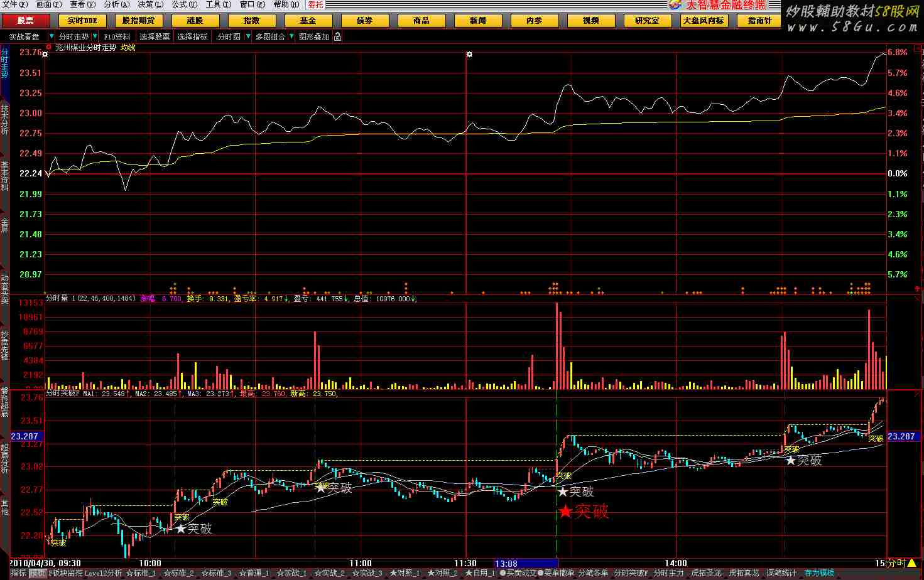Open the 工具 menu

tap(218, 4)
